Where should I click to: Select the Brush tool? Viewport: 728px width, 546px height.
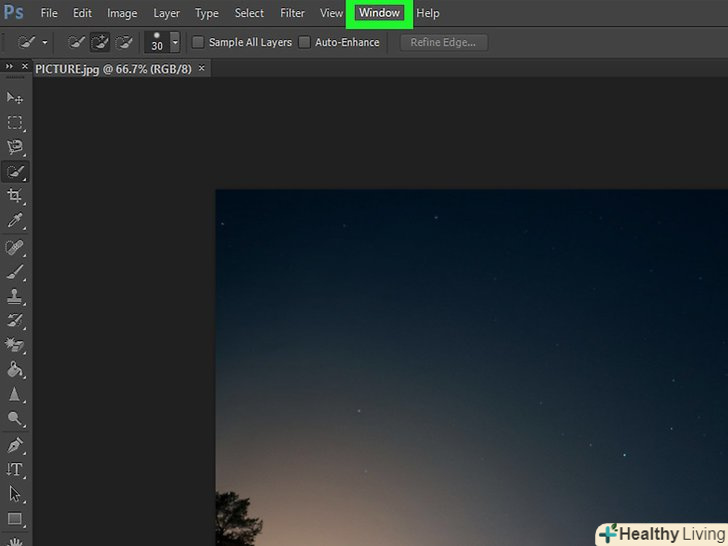click(x=14, y=271)
